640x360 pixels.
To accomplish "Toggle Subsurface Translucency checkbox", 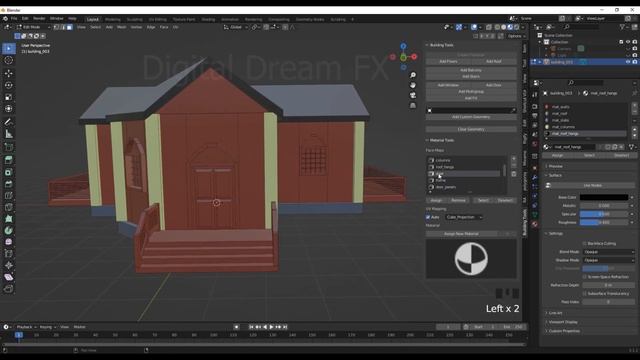I will tap(584, 293).
